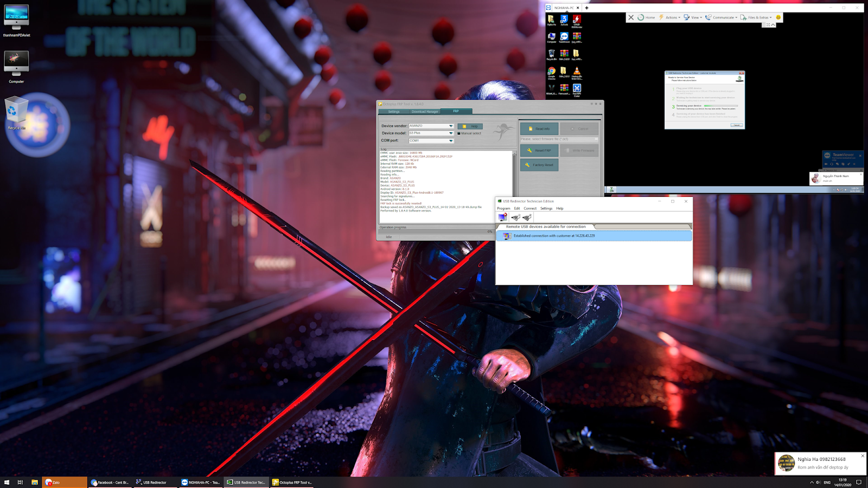Select Remote USB devices available for connection tab
Screen dimensions: 868x488
point(545,227)
